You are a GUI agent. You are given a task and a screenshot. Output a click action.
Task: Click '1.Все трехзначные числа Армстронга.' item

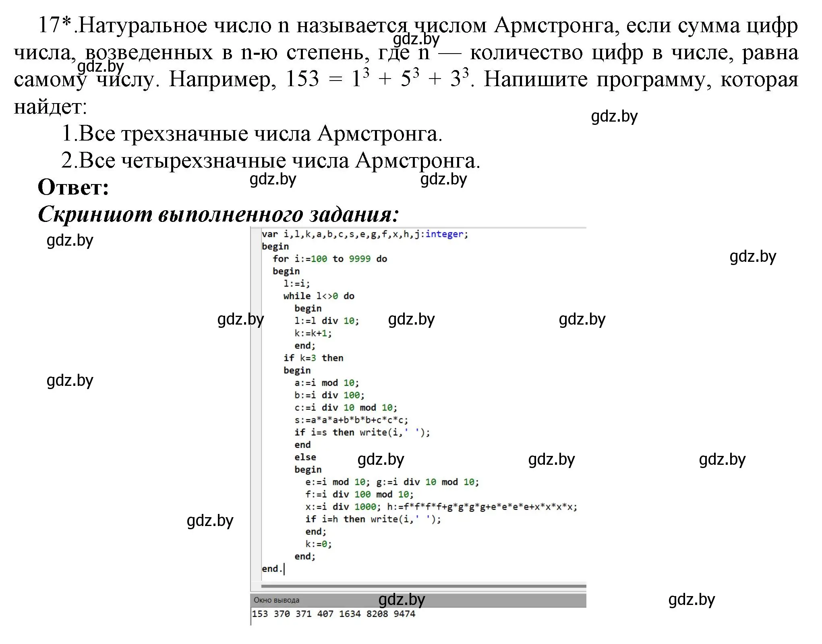[x=252, y=134]
